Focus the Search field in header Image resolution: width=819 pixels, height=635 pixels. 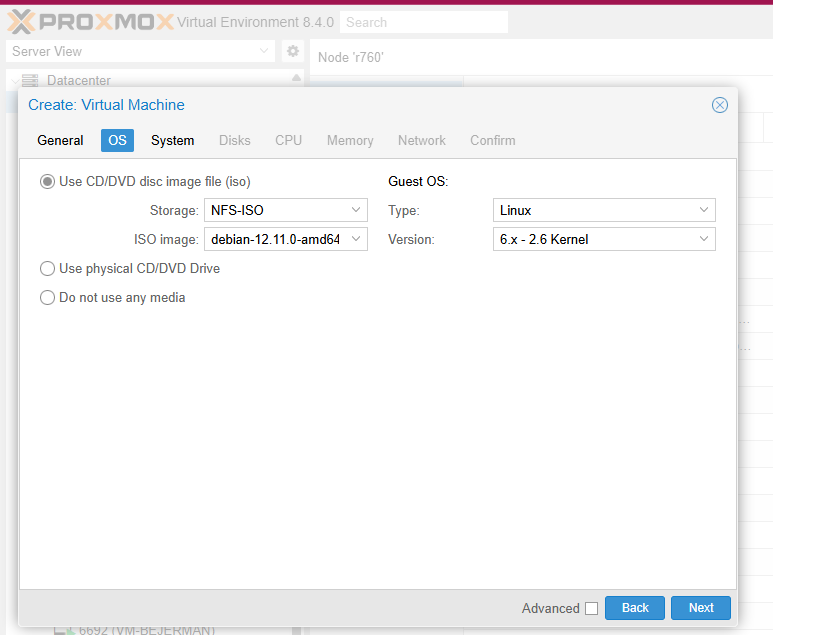tap(424, 22)
